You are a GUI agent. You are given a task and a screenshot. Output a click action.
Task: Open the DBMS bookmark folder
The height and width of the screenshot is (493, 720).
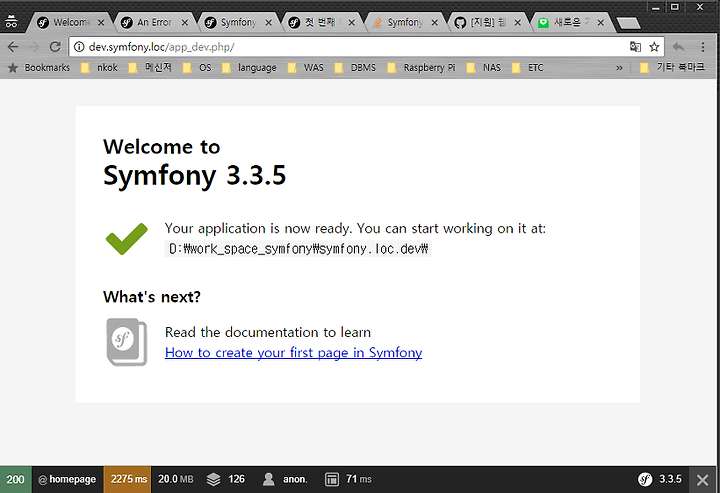[355, 67]
